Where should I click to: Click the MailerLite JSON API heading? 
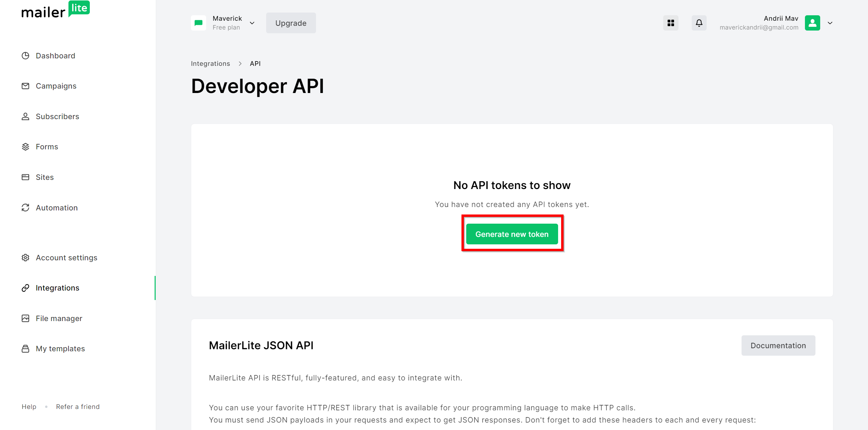[x=261, y=345]
